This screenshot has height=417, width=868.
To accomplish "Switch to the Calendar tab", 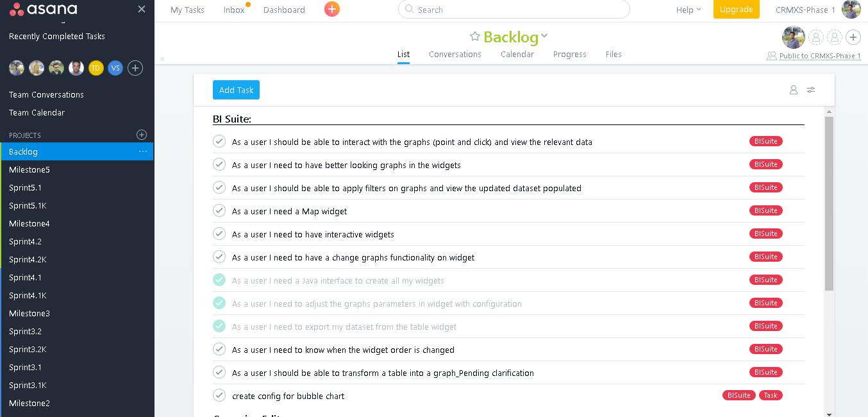I will coord(517,55).
